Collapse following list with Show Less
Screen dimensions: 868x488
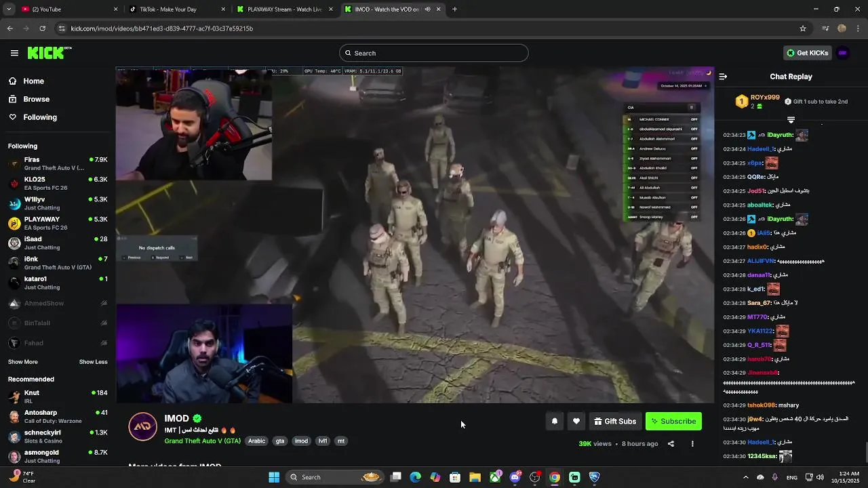(94, 362)
